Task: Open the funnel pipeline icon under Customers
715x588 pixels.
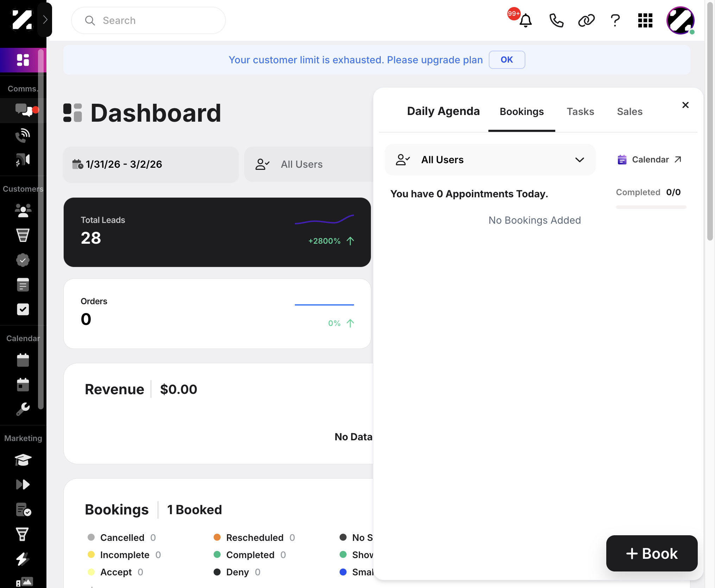Action: pos(23,235)
